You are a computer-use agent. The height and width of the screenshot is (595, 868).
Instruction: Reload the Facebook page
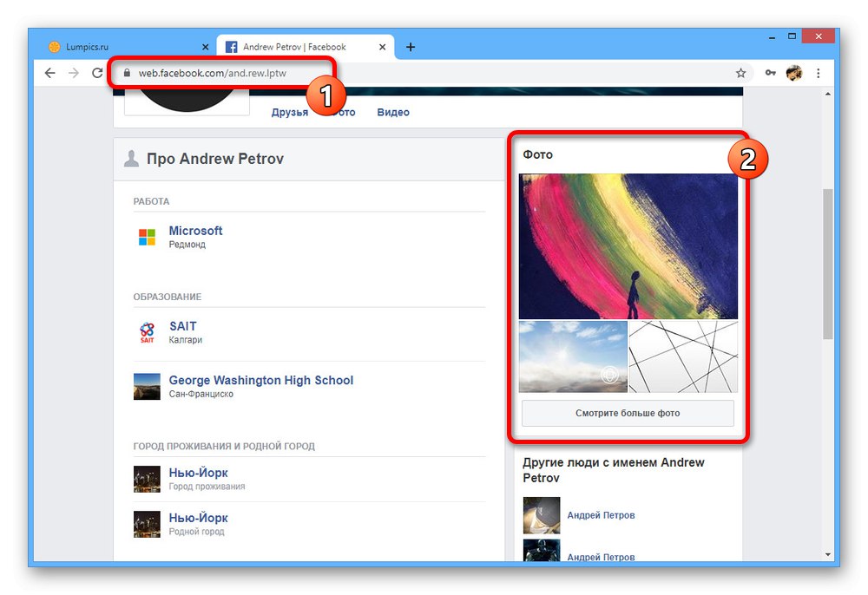point(97,73)
